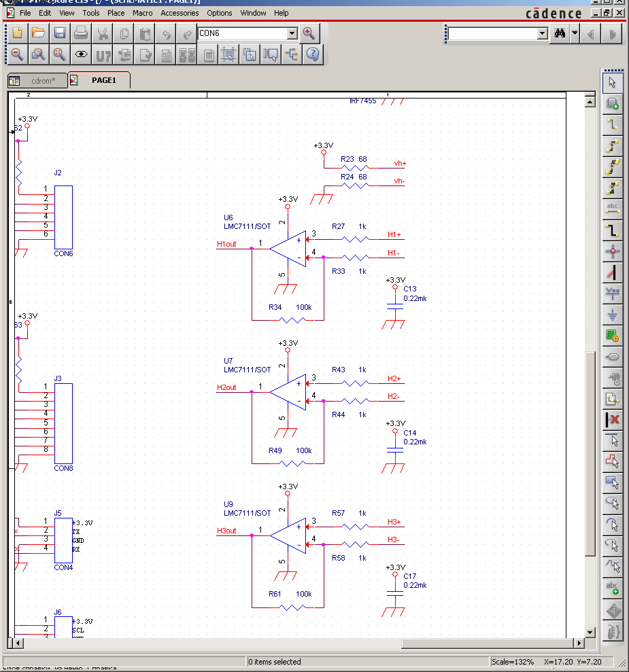The image size is (629, 672).
Task: Click the vertical scrollbar down arrow
Action: tap(590, 632)
